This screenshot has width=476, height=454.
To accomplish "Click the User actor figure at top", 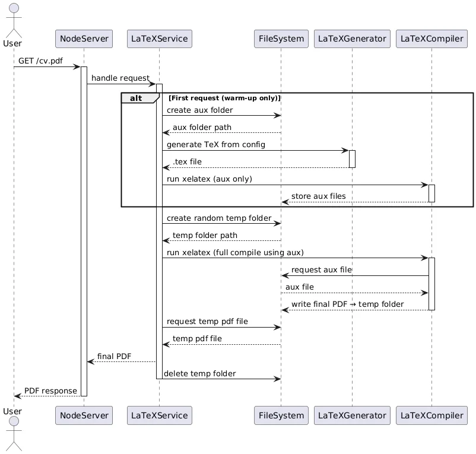I will click(x=12, y=21).
